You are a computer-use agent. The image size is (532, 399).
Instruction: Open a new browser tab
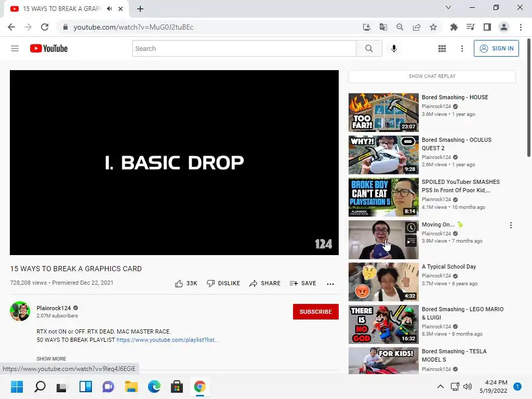click(x=140, y=9)
